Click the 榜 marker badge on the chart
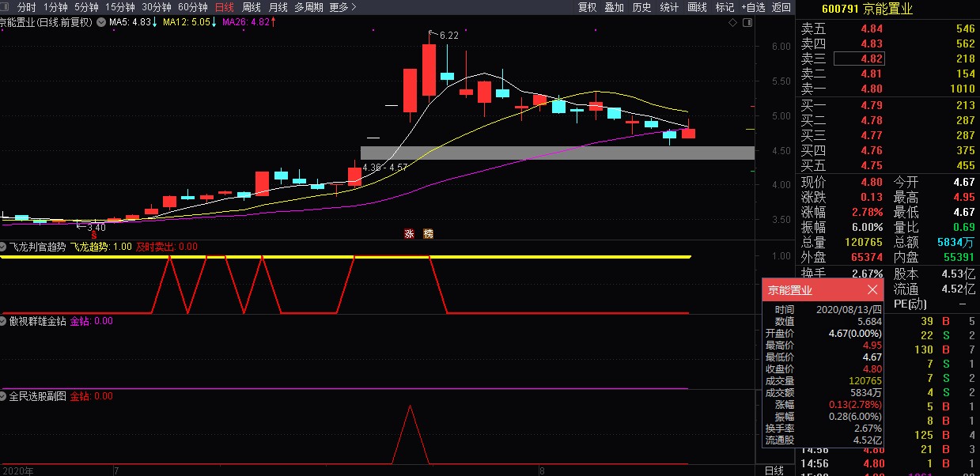 (x=429, y=234)
